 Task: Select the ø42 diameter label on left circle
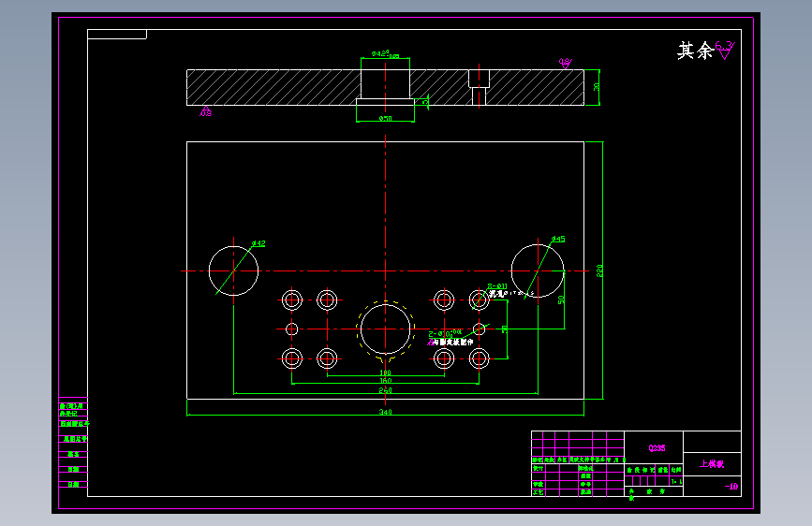pyautogui.click(x=258, y=243)
